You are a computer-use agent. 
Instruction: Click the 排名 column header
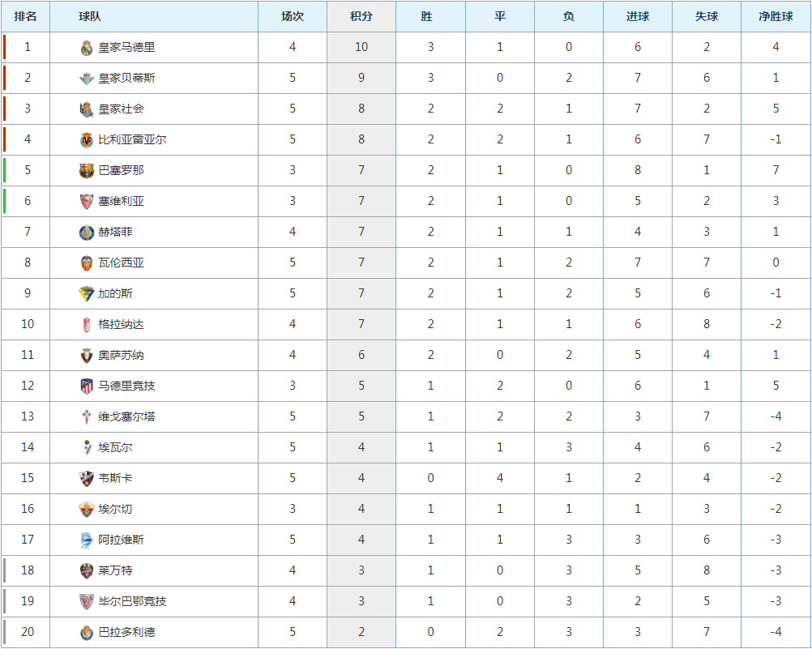[x=25, y=16]
